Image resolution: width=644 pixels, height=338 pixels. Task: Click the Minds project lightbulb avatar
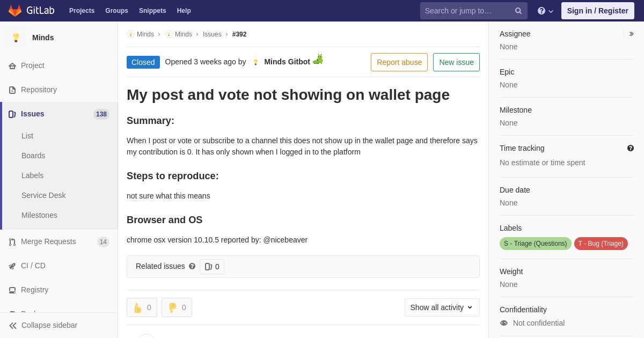tap(16, 38)
